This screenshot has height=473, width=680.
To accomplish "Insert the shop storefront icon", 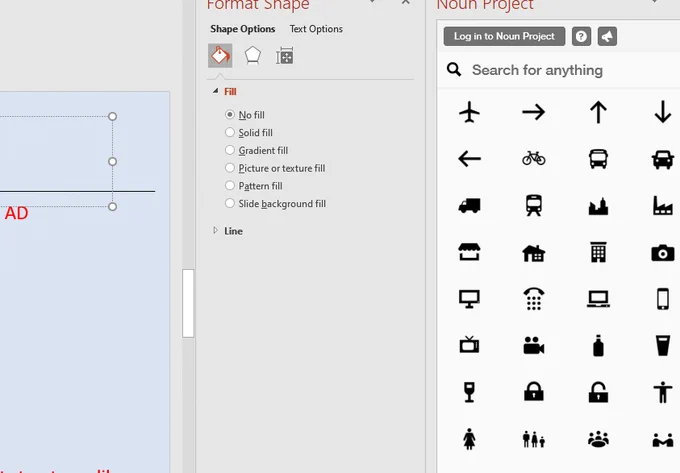I will pos(469,252).
